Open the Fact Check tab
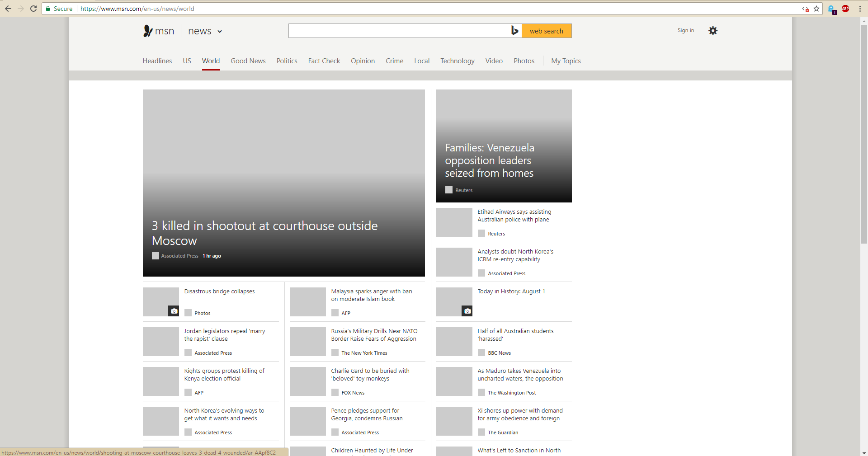This screenshot has height=456, width=868. [x=324, y=61]
